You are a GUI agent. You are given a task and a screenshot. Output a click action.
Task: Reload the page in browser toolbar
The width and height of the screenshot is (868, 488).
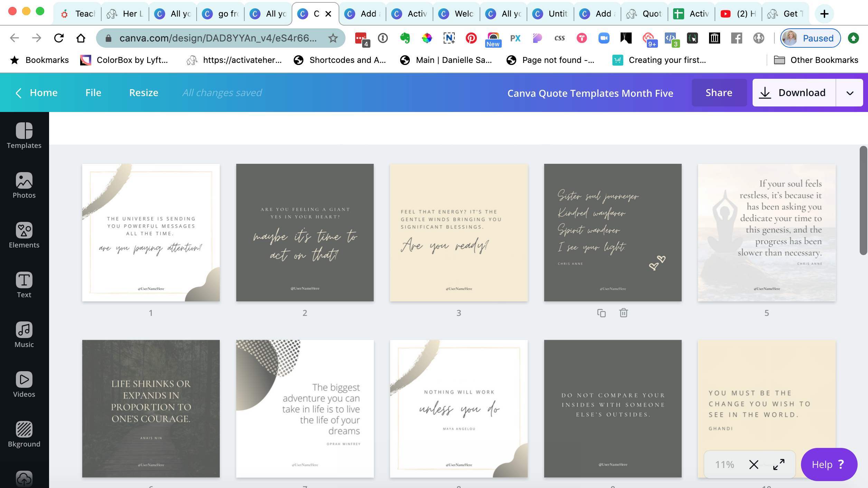[x=59, y=38]
